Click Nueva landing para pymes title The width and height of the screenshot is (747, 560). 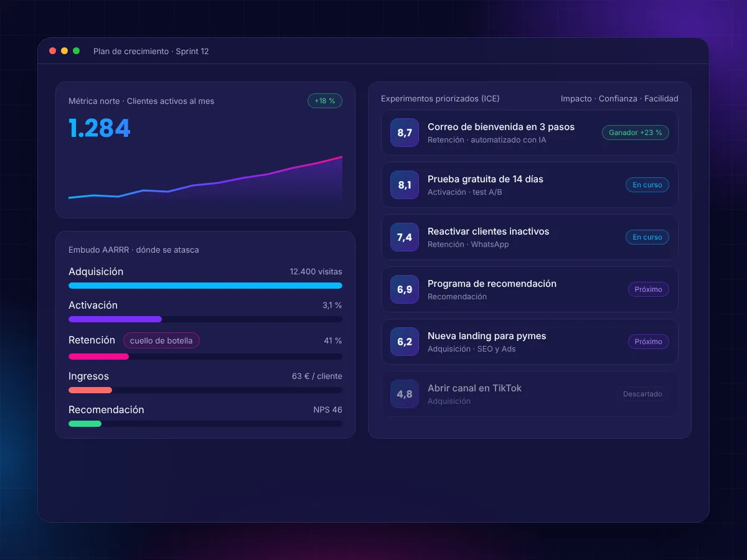pos(487,336)
